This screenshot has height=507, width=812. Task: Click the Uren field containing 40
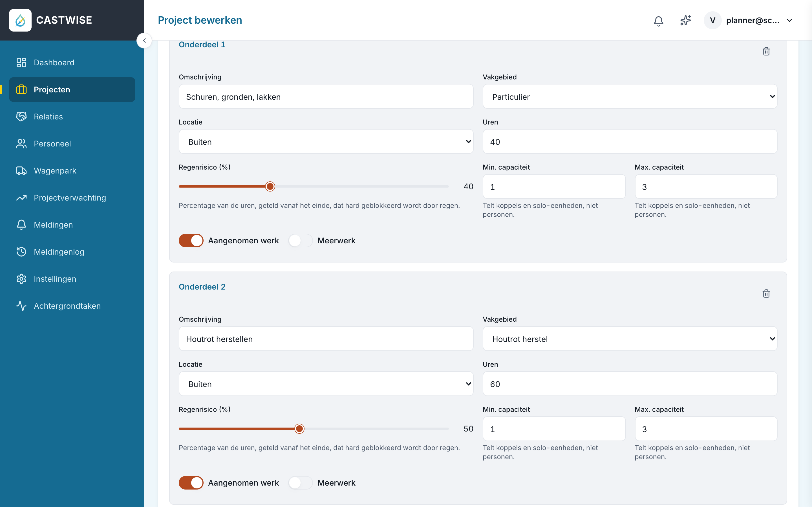coord(630,141)
